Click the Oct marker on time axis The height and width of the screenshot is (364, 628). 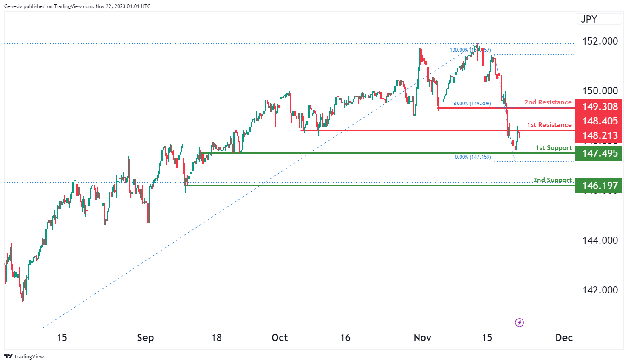tap(280, 338)
